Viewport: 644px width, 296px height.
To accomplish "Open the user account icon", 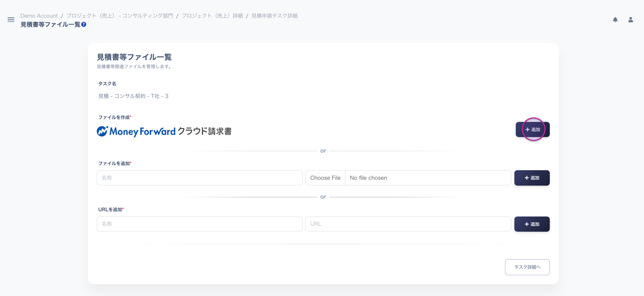I will click(630, 20).
